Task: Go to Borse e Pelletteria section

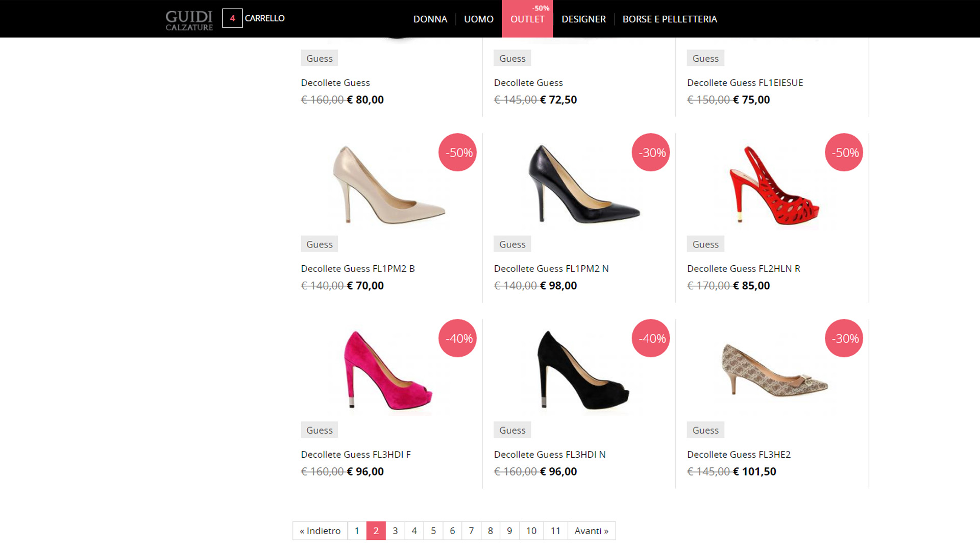Action: tap(669, 19)
